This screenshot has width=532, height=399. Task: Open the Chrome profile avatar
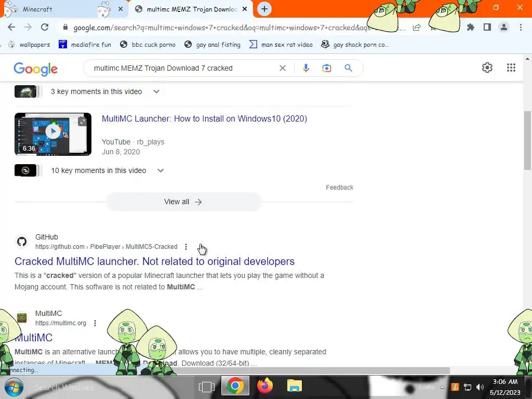tap(504, 28)
